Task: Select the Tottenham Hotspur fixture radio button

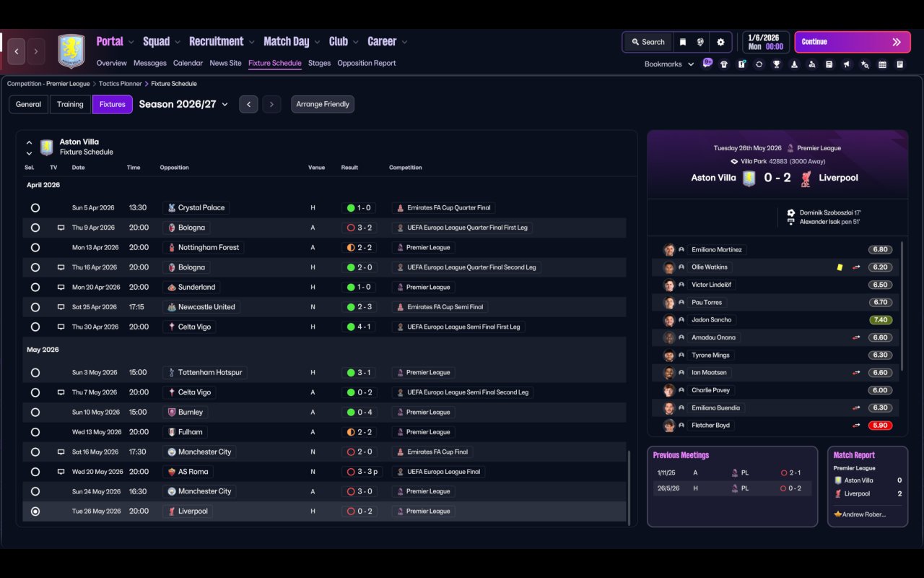Action: (35, 373)
